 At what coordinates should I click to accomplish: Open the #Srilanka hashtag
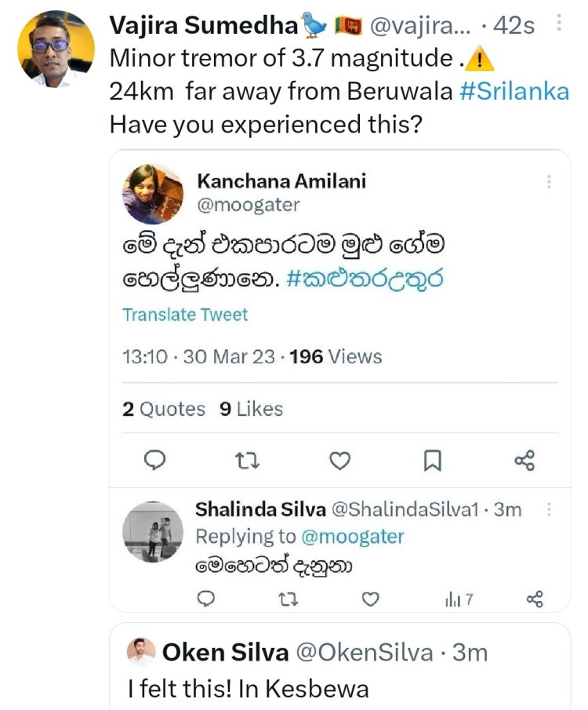click(x=514, y=91)
